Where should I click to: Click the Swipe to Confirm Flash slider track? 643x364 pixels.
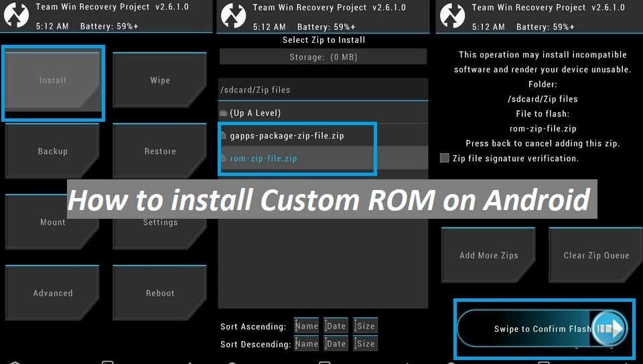pos(543,329)
